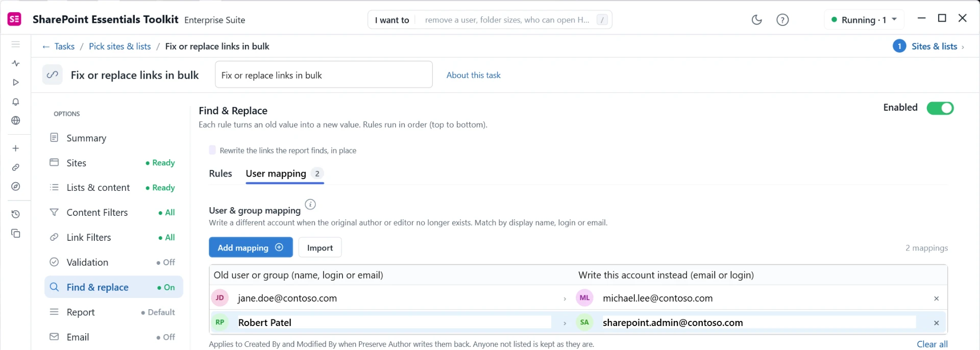
Task: Click the task name input field
Action: [324, 74]
